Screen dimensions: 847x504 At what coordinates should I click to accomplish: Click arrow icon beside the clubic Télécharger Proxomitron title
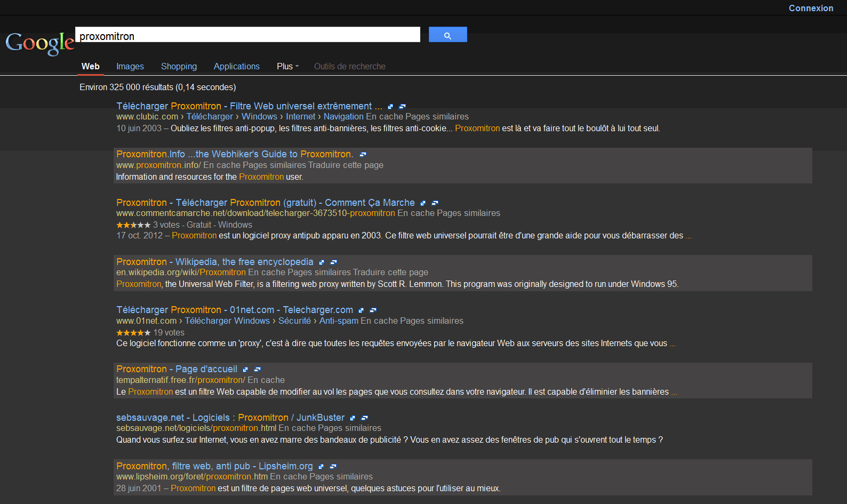coord(390,107)
